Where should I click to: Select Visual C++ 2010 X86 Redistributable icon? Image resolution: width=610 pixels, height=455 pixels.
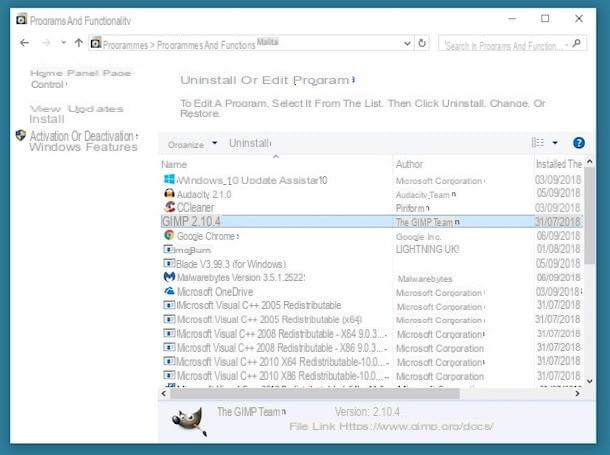coord(169,375)
